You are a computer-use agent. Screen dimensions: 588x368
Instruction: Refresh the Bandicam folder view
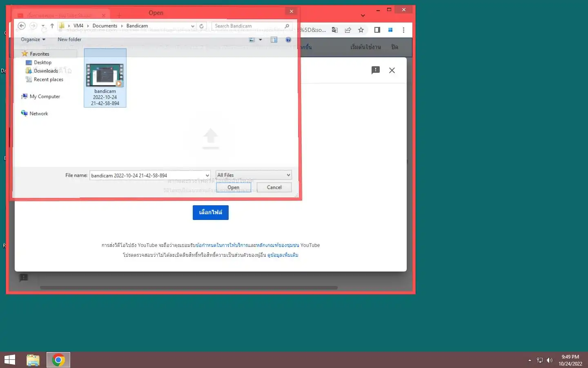(201, 26)
